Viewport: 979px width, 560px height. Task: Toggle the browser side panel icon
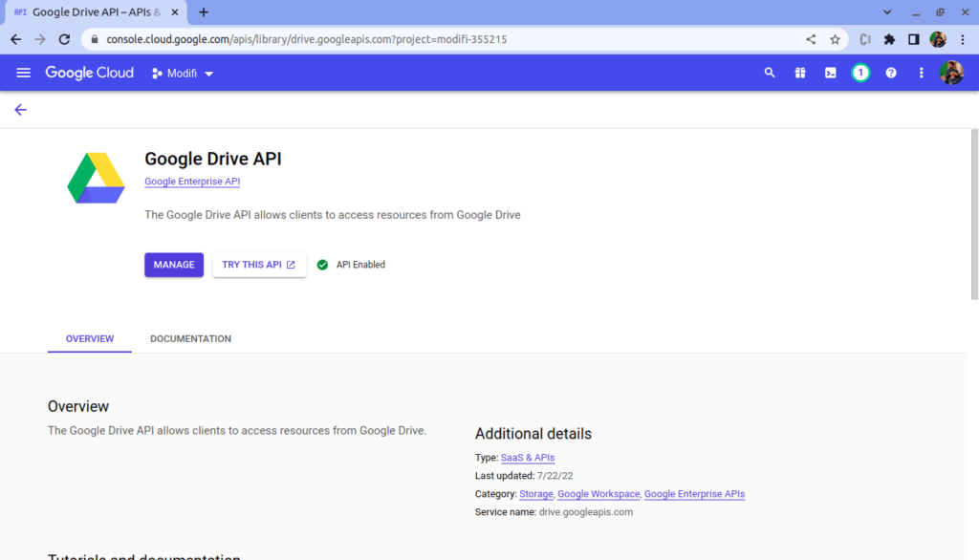pos(913,39)
